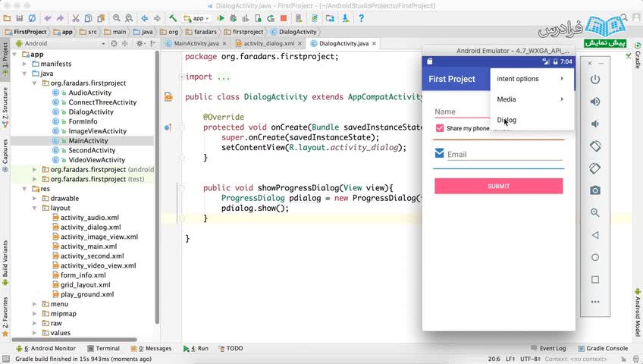Image resolution: width=643 pixels, height=364 pixels.
Task: Click the Open folder toolbar icon
Action: pyautogui.click(x=7, y=18)
